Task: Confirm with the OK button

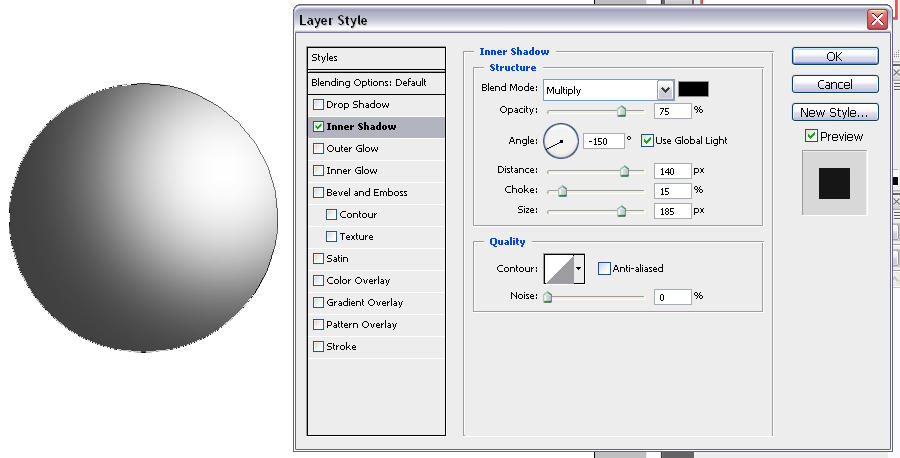Action: (835, 56)
